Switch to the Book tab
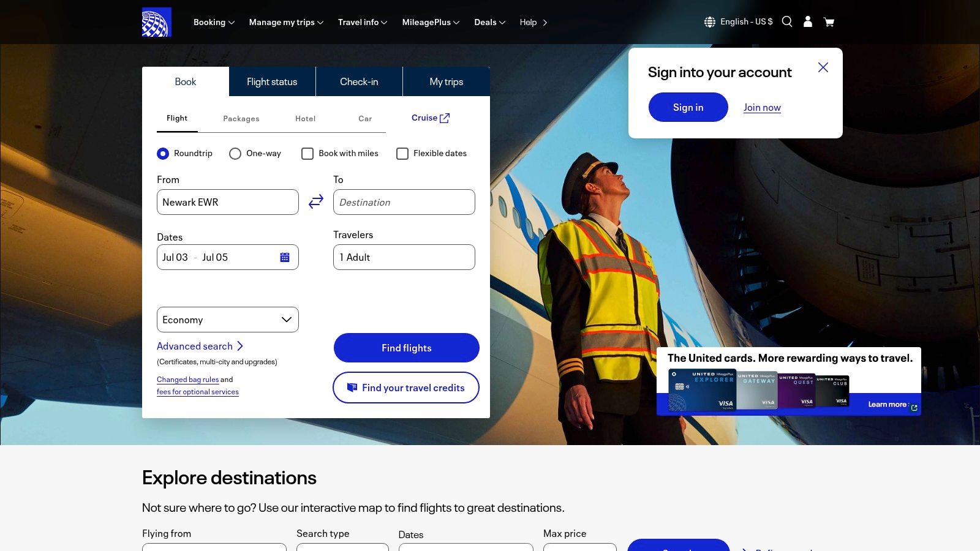 [186, 81]
